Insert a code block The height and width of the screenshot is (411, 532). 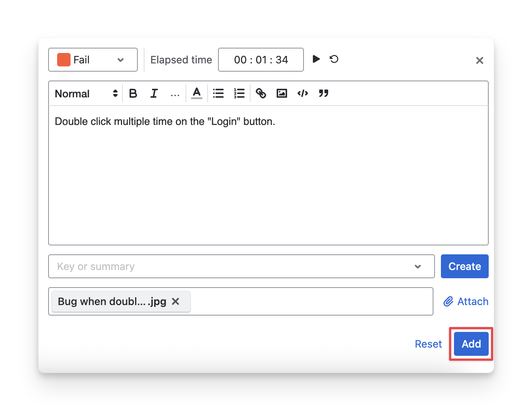[x=303, y=94]
